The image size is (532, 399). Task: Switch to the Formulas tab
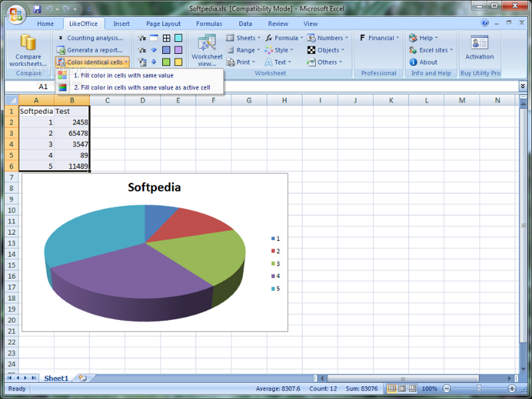209,24
